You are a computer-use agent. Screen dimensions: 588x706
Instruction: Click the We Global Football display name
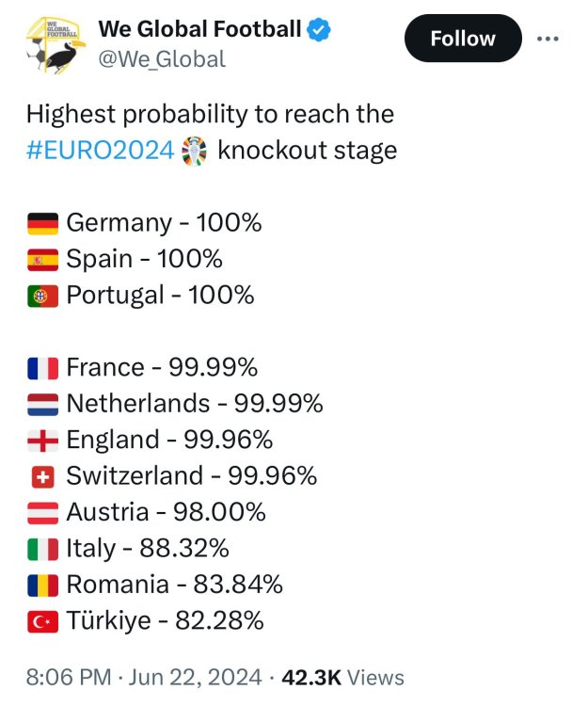199,29
